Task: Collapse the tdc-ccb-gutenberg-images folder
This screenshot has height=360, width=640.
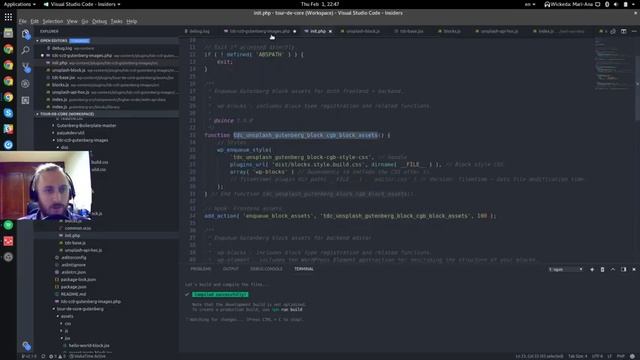Action: (x=82, y=140)
